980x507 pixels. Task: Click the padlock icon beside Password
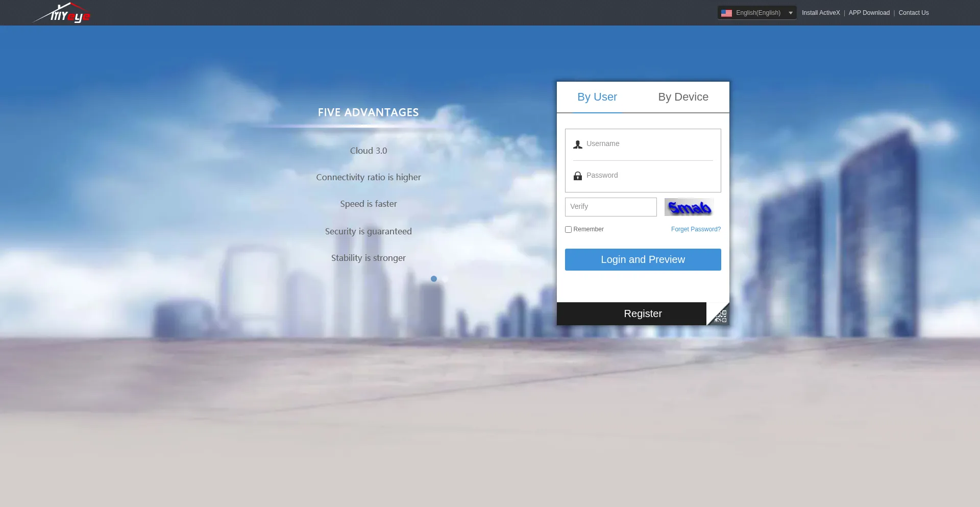coord(577,176)
